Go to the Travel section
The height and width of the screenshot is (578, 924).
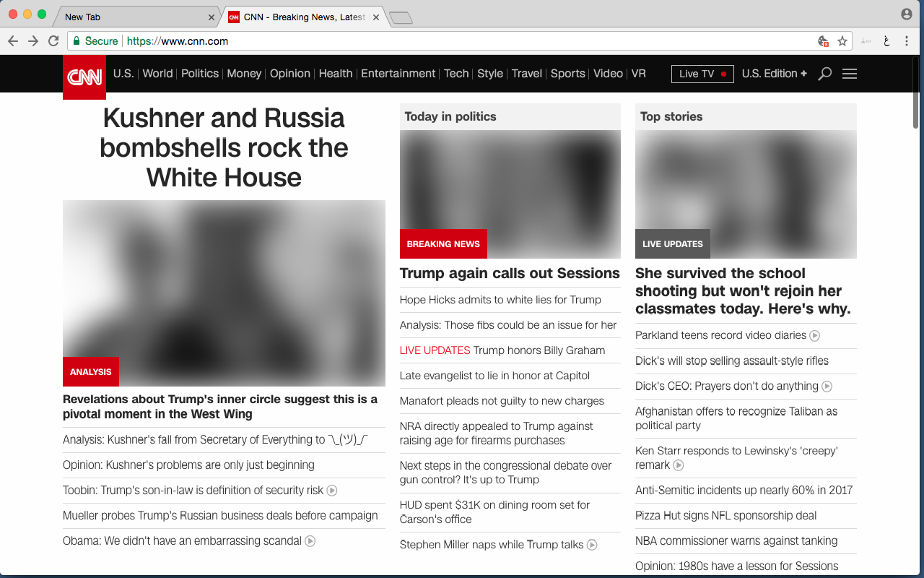coord(527,74)
